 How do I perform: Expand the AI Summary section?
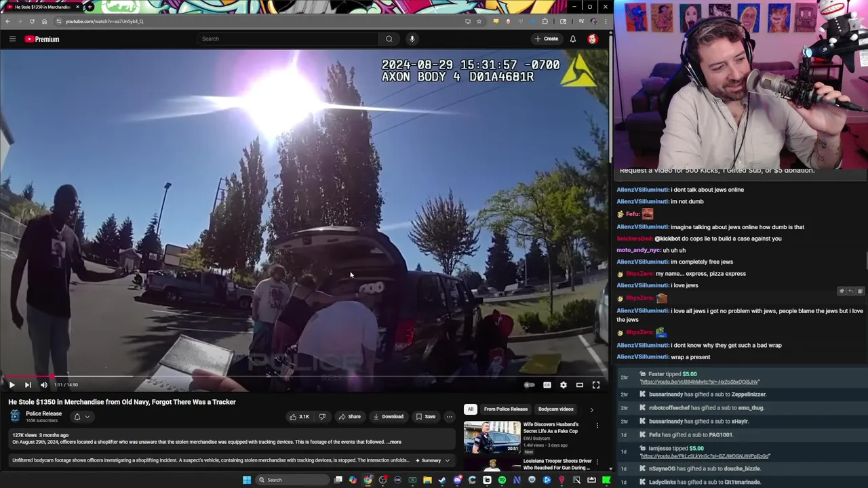(432, 461)
